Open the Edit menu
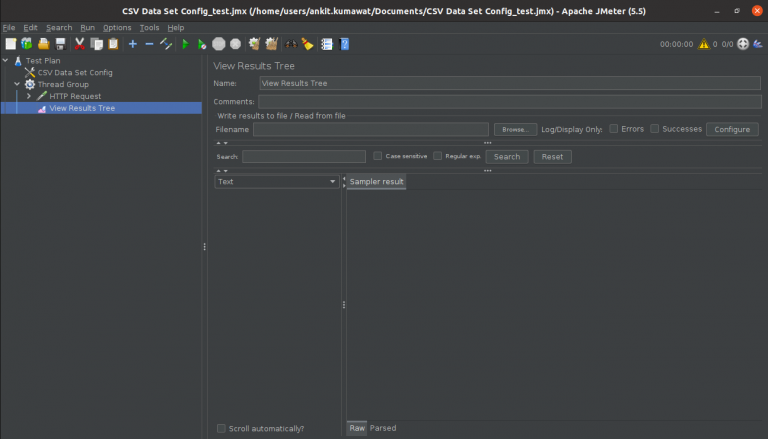Image resolution: width=768 pixels, height=439 pixels. click(30, 27)
